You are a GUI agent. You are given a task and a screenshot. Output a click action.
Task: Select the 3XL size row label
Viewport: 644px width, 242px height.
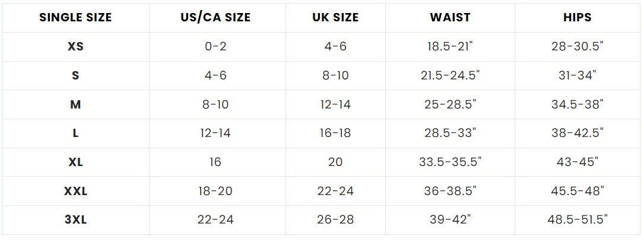(75, 220)
